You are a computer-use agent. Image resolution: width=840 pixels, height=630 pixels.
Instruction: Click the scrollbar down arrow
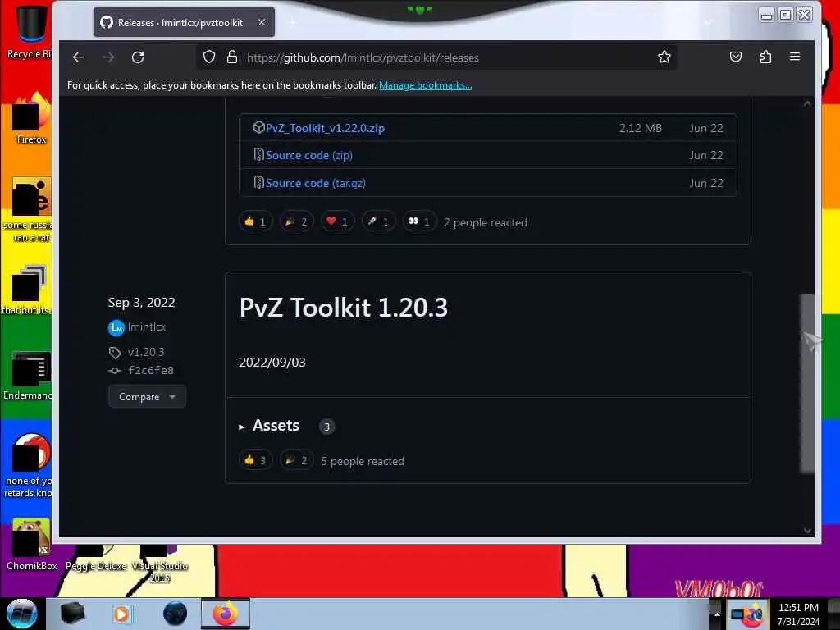[x=807, y=531]
